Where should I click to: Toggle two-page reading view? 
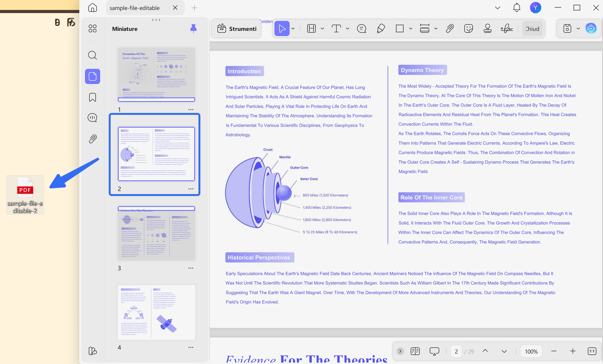415,351
